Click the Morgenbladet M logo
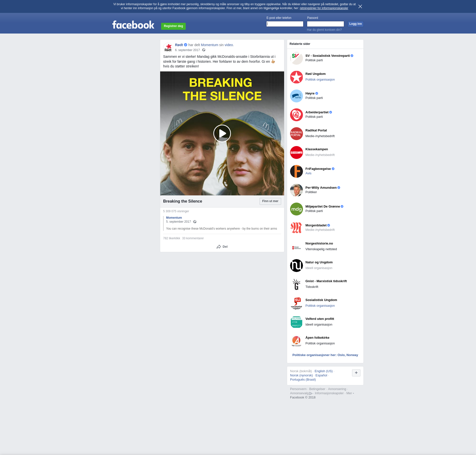476x455 pixels. click(x=297, y=228)
